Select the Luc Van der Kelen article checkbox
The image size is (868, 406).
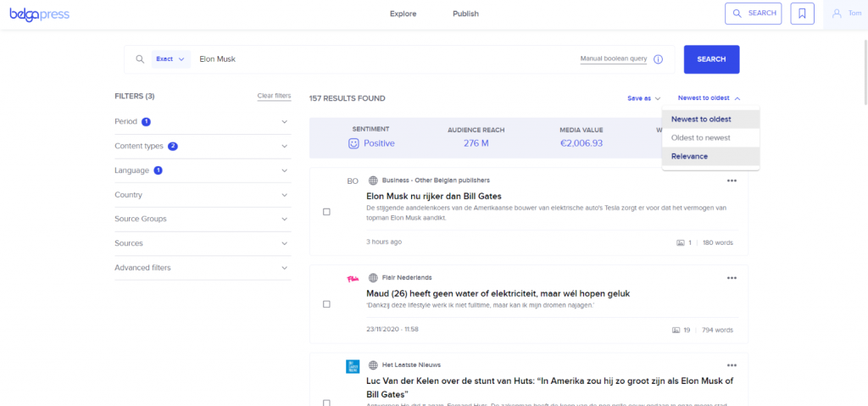[326, 403]
